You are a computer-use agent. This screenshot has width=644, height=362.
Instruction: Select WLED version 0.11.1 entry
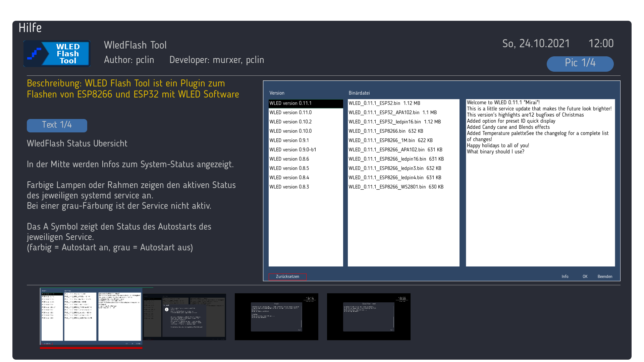coord(290,103)
